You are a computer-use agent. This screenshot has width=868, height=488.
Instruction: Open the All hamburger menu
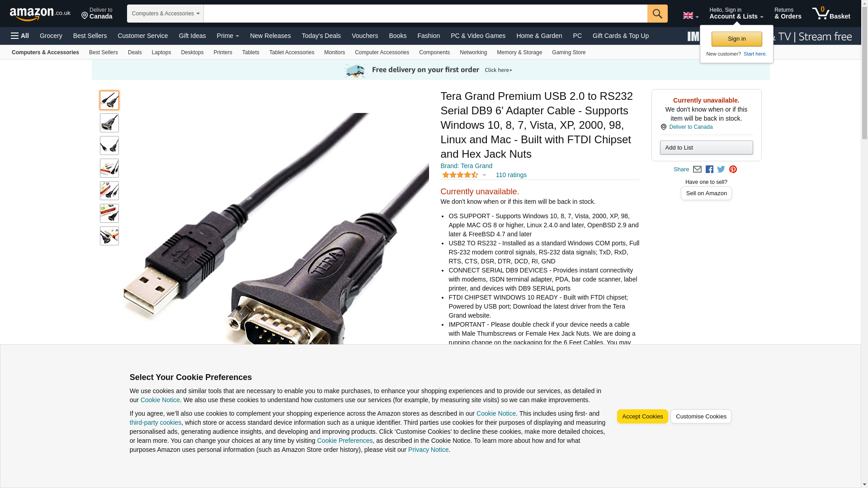20,36
